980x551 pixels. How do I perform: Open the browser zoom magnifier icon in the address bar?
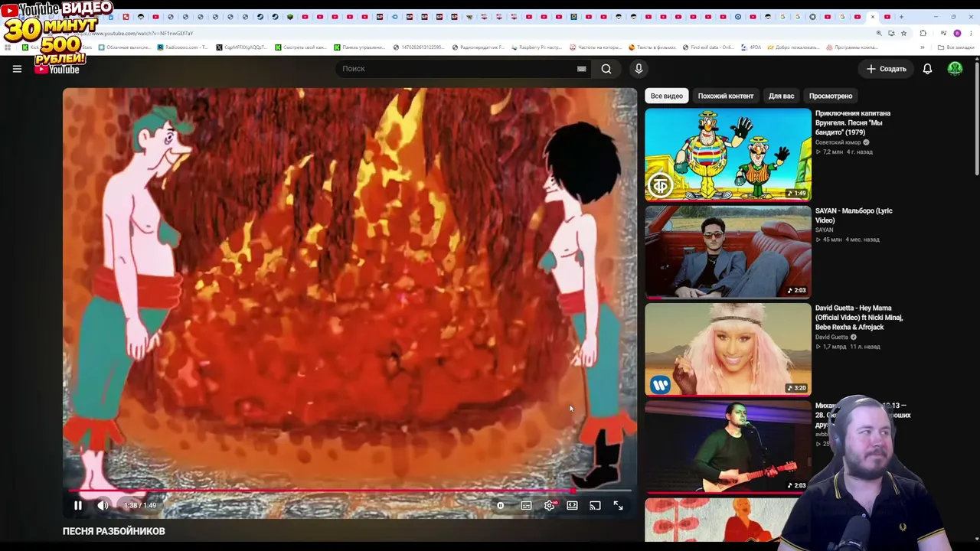click(x=879, y=33)
